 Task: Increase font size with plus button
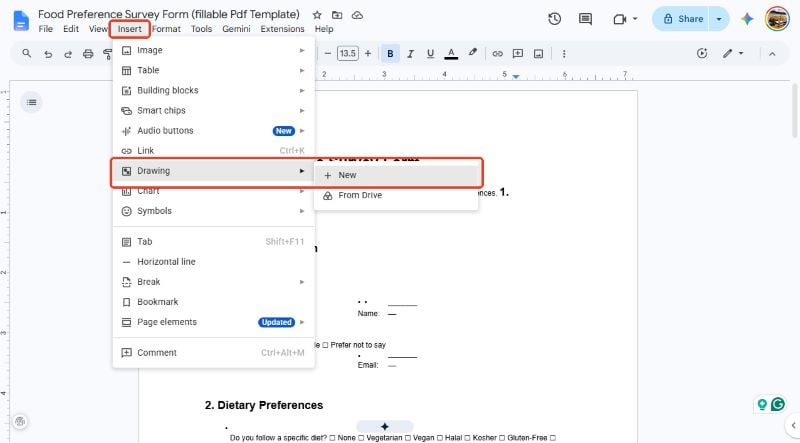point(367,54)
